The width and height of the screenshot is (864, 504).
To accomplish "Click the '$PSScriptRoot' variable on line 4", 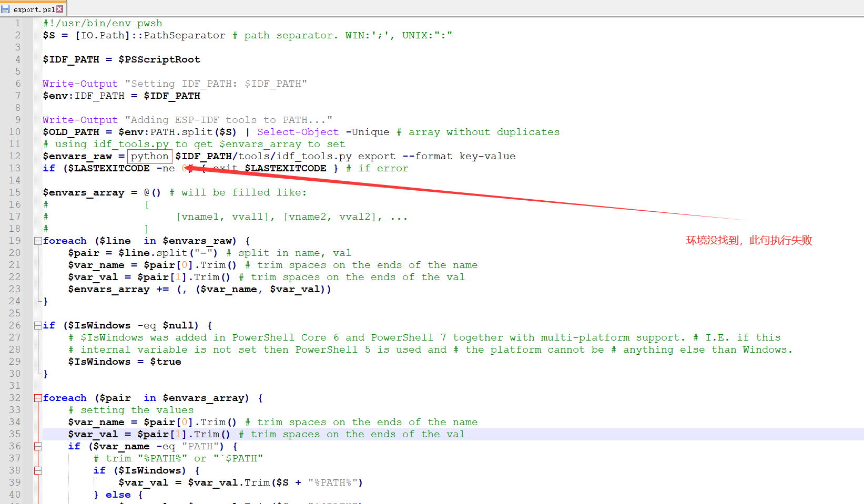I will (159, 59).
